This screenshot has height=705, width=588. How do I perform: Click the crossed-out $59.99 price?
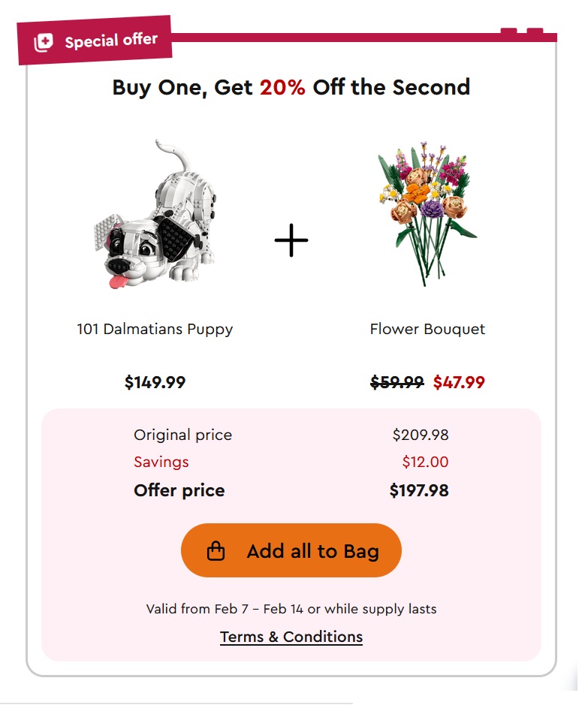397,382
